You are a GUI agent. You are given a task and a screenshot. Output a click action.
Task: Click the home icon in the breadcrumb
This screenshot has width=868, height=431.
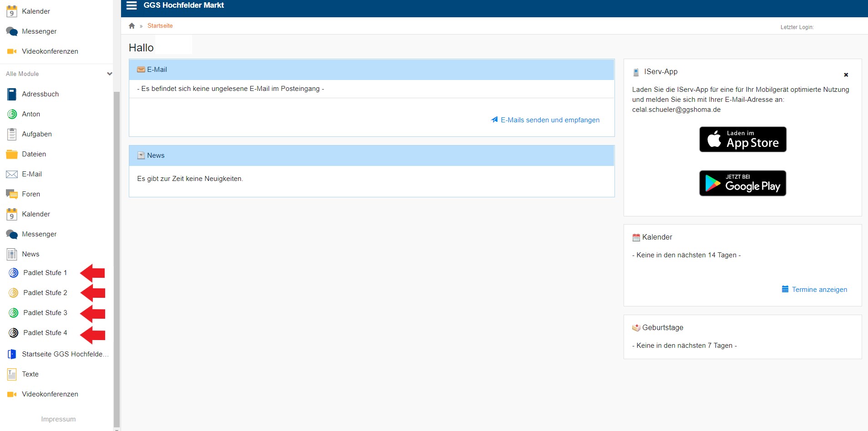[132, 26]
